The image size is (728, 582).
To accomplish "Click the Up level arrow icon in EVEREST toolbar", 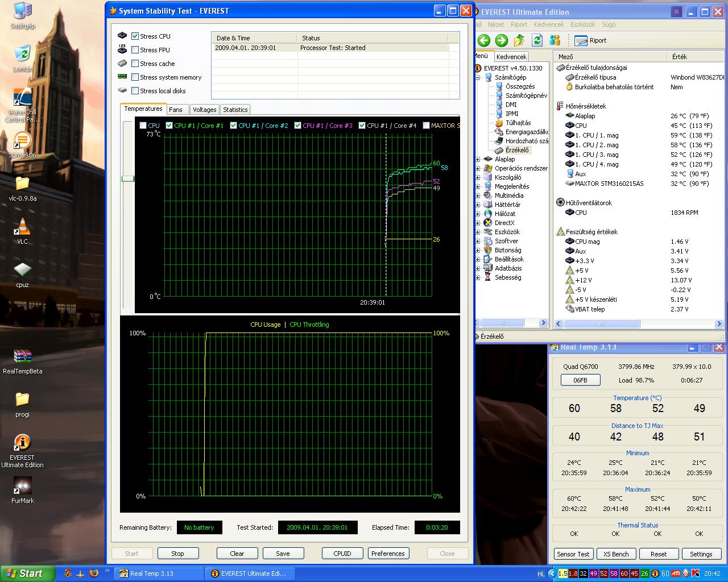I will (519, 40).
